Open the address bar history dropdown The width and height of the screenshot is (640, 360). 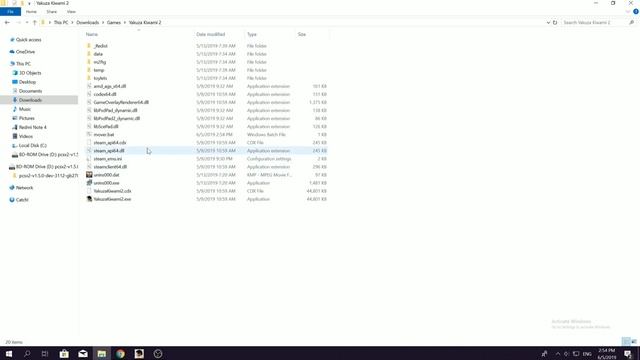548,22
